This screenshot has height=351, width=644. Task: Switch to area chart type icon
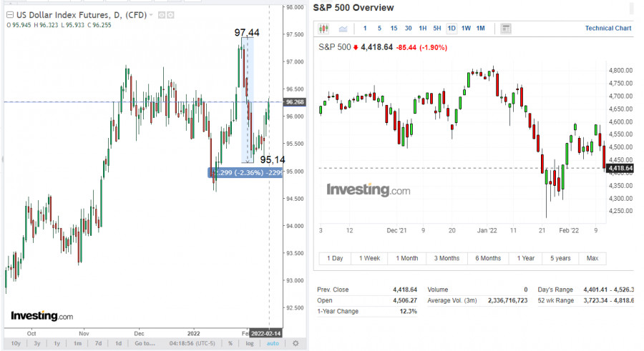[343, 29]
